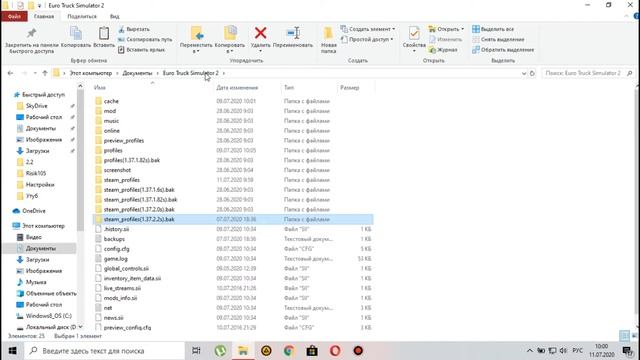Click the Копировать clipboard icon

pyautogui.click(x=76, y=33)
